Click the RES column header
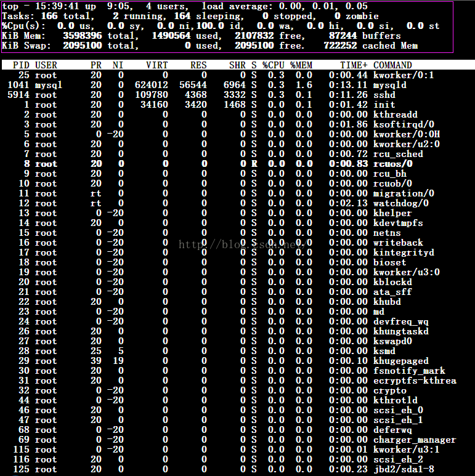475x476 pixels. (x=198, y=65)
